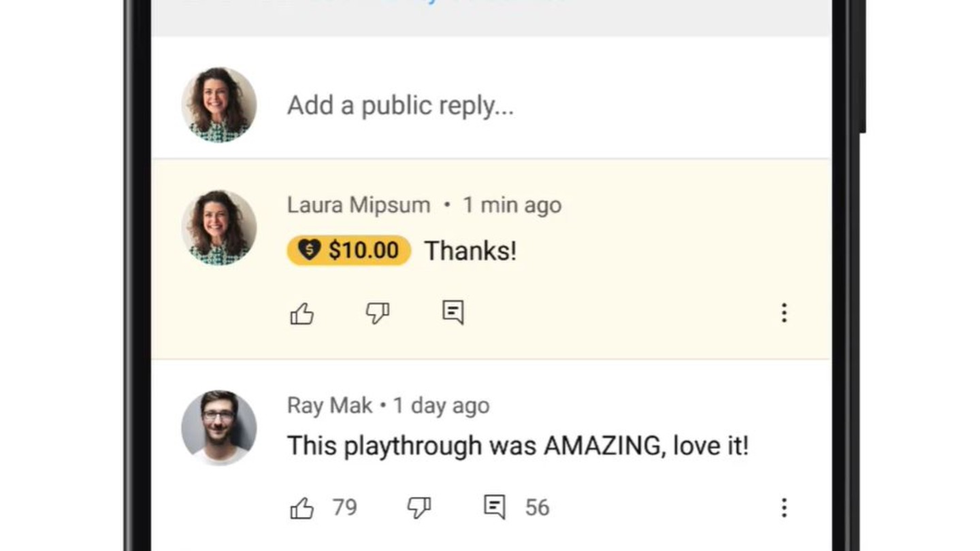Reply to Laura Mipsum's comment
The height and width of the screenshot is (551, 980).
[452, 312]
